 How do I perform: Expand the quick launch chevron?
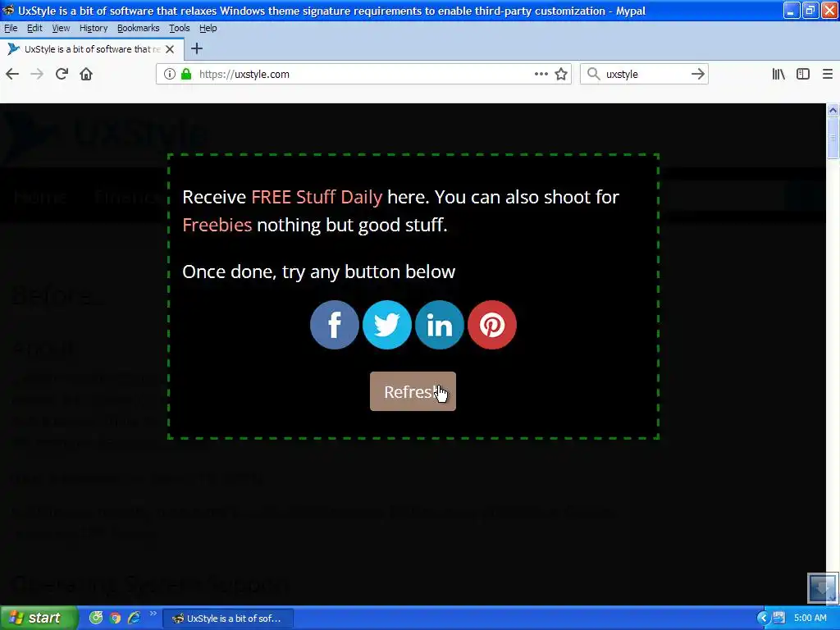[x=153, y=614]
